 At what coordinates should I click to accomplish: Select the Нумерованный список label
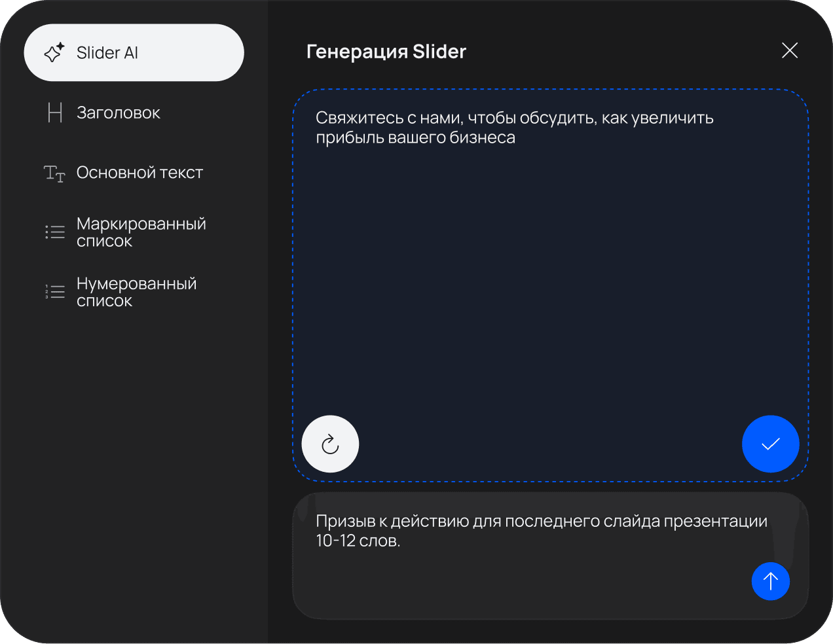136,292
